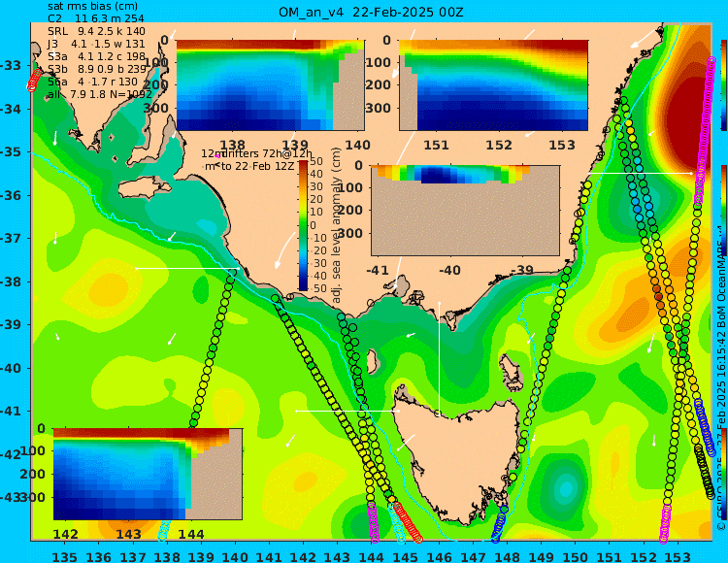Click the blue circle track south of Tasmania
Image resolution: width=728 pixels, height=563 pixels.
[x=500, y=524]
